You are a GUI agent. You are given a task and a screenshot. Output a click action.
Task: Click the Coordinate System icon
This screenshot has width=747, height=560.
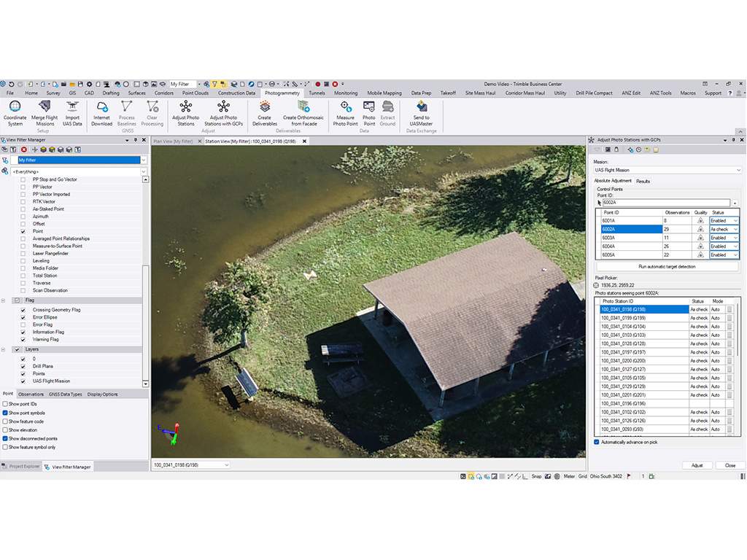[15, 107]
